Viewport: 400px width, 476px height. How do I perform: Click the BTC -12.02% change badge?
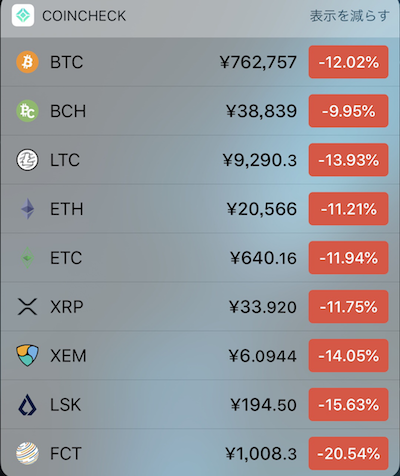coord(348,62)
